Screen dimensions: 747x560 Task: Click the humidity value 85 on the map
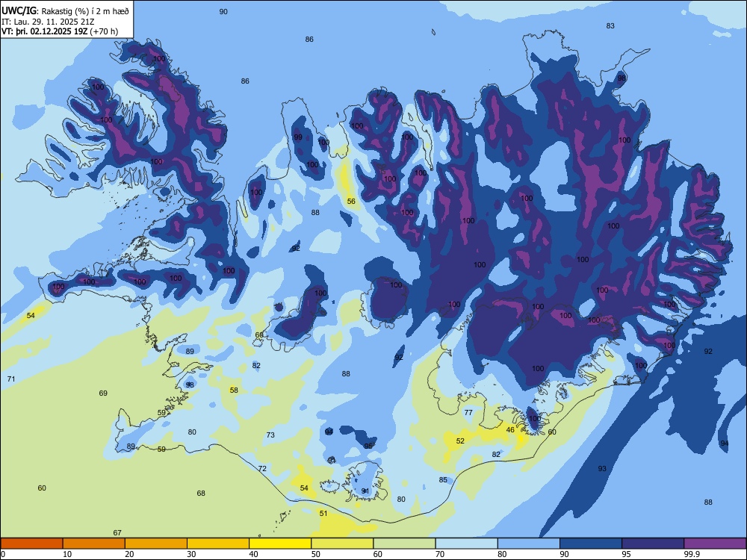pyautogui.click(x=443, y=479)
